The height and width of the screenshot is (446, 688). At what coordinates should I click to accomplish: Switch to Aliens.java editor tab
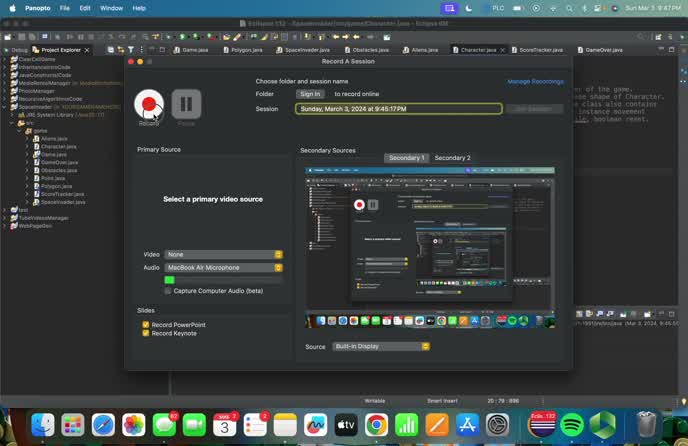[421, 50]
